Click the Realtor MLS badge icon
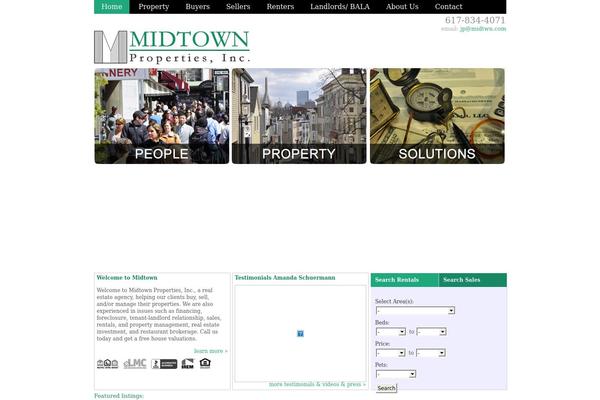The height and width of the screenshot is (400, 600). point(108,364)
